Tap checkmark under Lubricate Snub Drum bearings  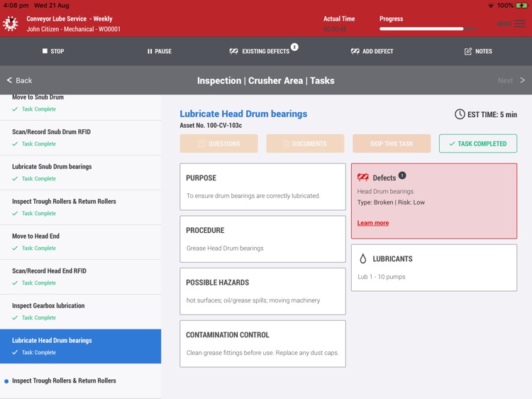15,179
